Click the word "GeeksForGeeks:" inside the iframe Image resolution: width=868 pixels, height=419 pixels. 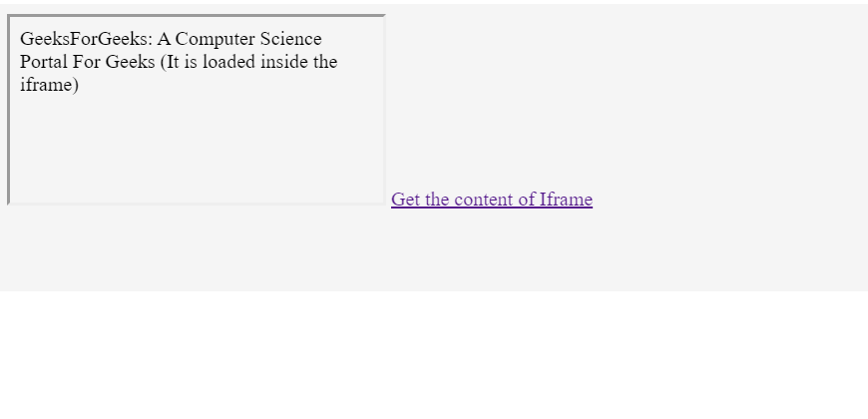tap(85, 39)
